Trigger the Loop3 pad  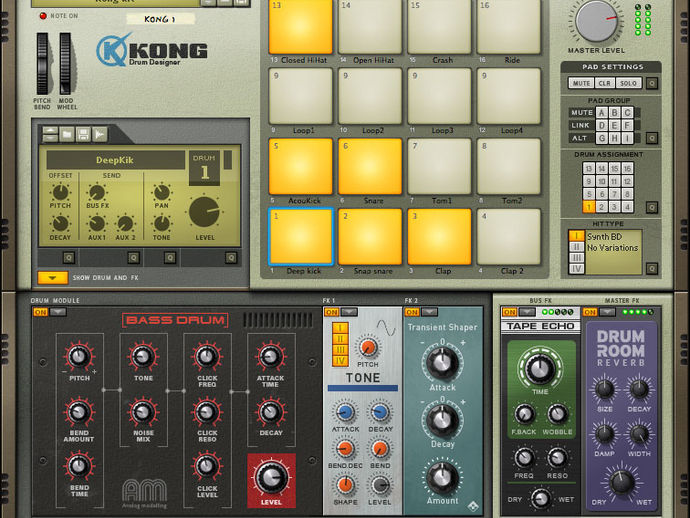439,96
